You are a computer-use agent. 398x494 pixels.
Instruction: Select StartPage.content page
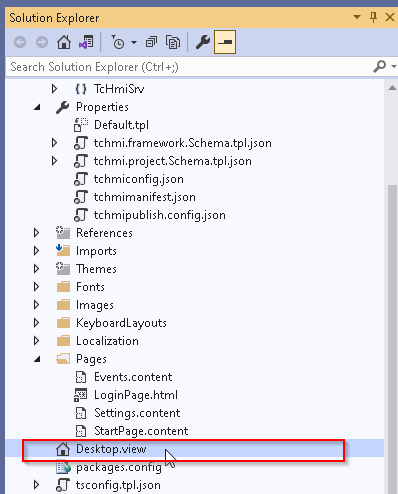tap(141, 431)
